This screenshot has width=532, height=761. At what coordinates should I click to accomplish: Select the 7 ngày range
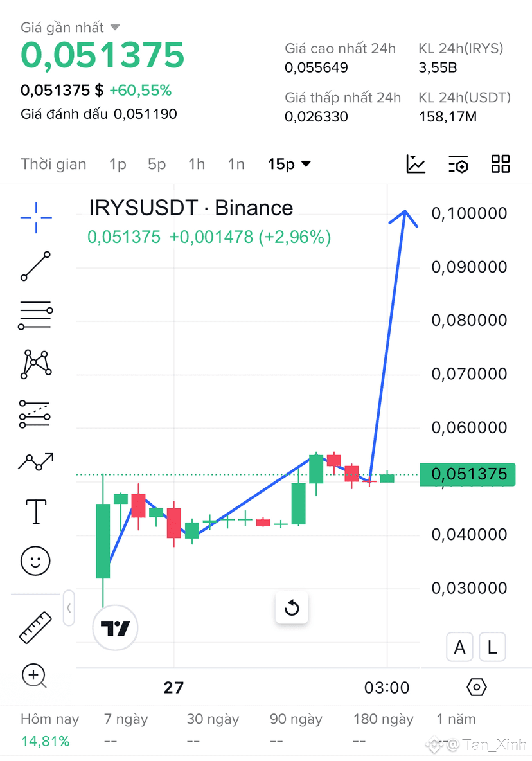click(125, 719)
